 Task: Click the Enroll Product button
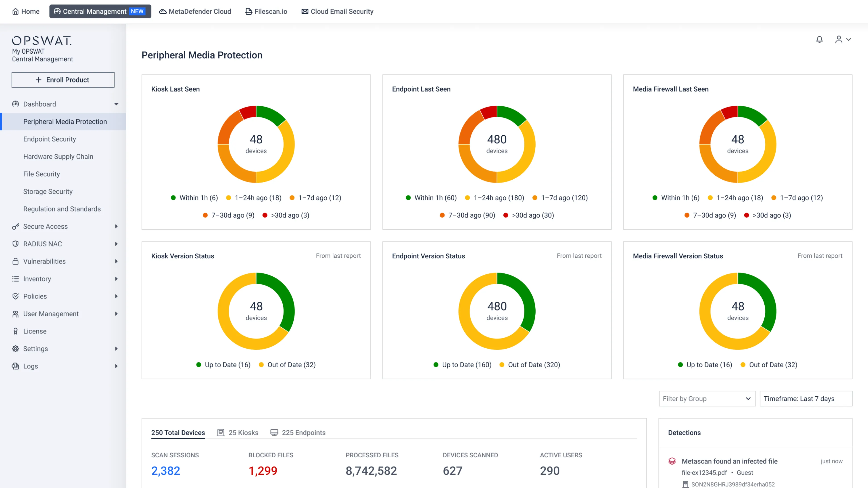(63, 80)
